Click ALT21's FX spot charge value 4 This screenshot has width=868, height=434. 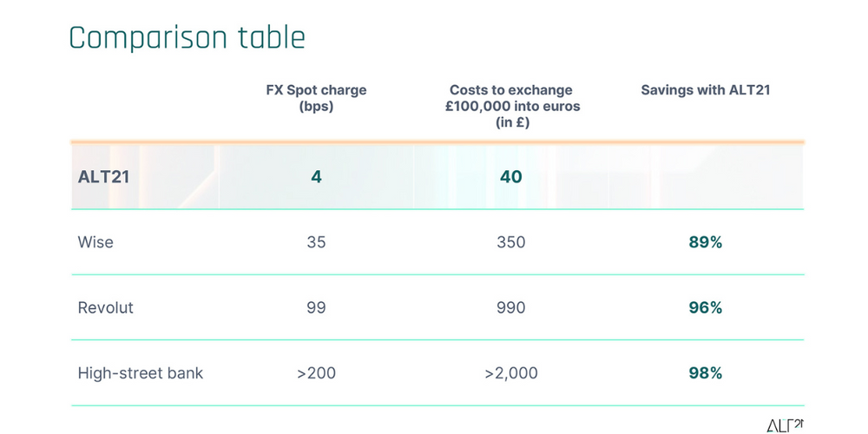click(316, 177)
